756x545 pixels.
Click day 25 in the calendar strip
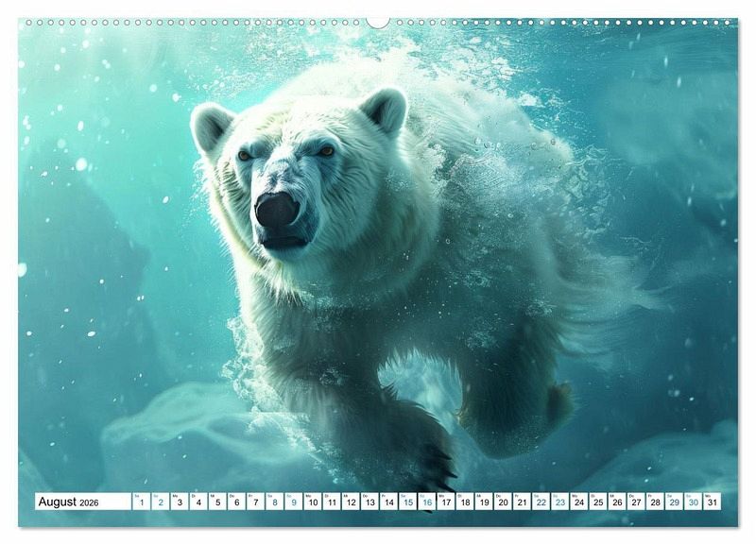click(x=598, y=502)
